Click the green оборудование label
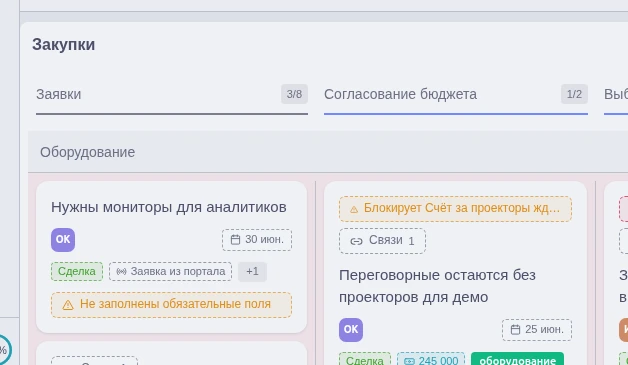Viewport: 628px width, 365px height. pos(517,359)
